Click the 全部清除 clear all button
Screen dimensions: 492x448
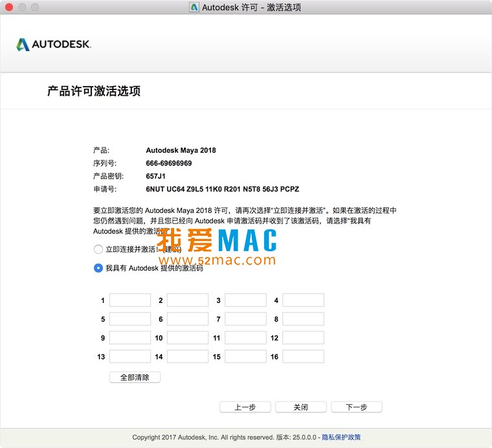[135, 377]
